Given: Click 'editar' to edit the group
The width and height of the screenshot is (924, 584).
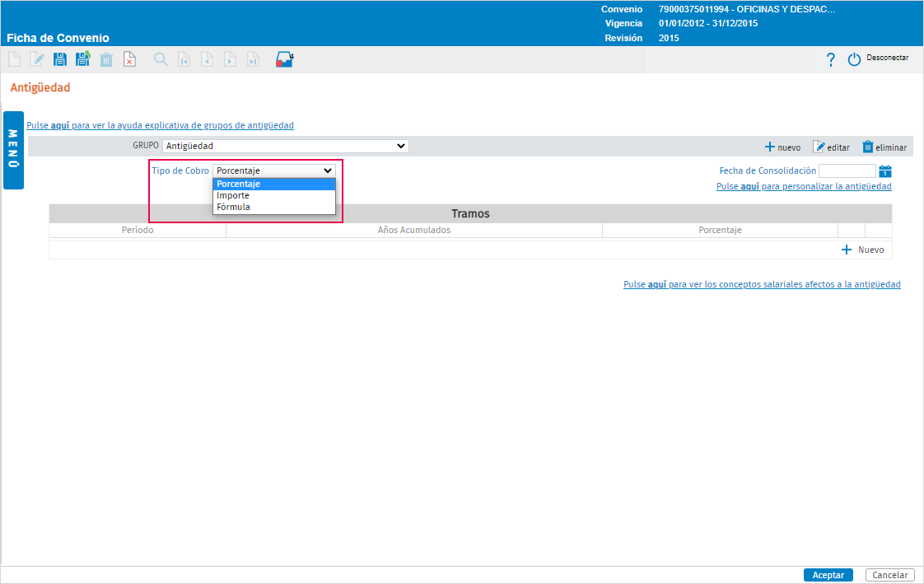Looking at the screenshot, I should (831, 147).
